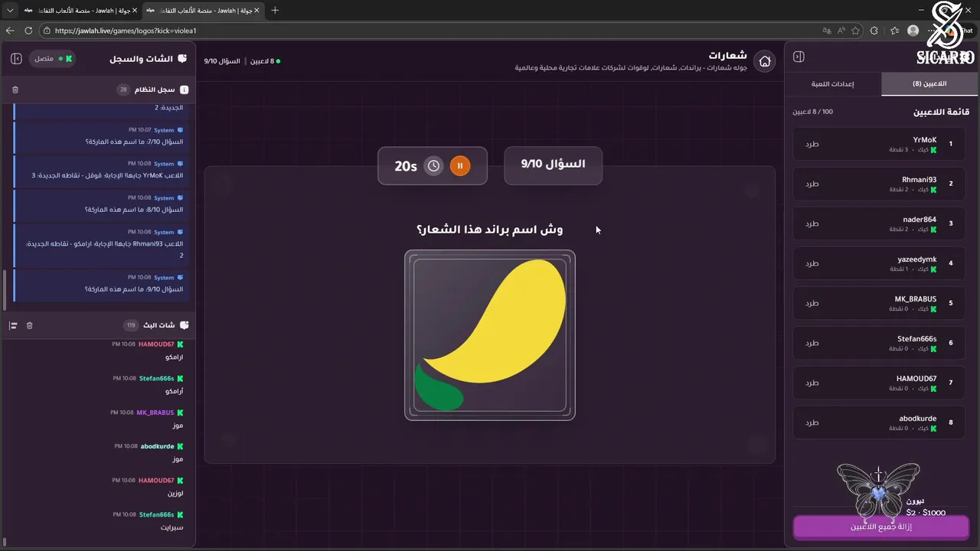
Task: Click the 8 لاعبين online indicator
Action: tap(265, 61)
